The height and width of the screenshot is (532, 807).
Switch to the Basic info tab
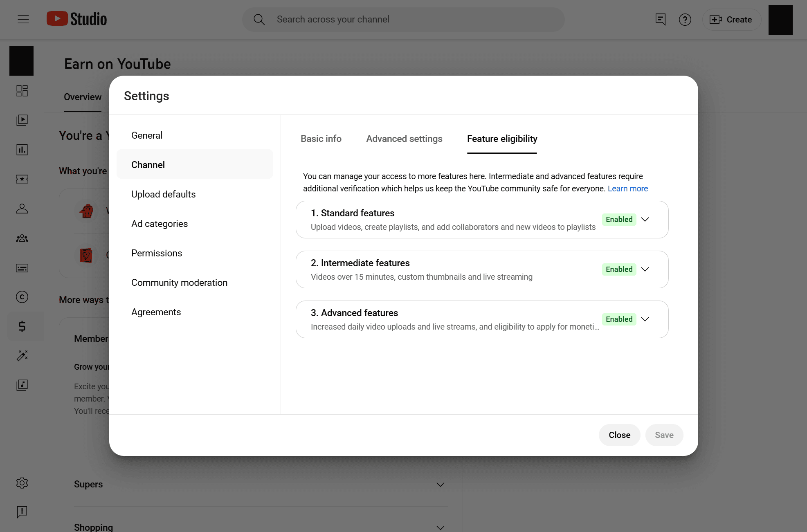pyautogui.click(x=321, y=139)
